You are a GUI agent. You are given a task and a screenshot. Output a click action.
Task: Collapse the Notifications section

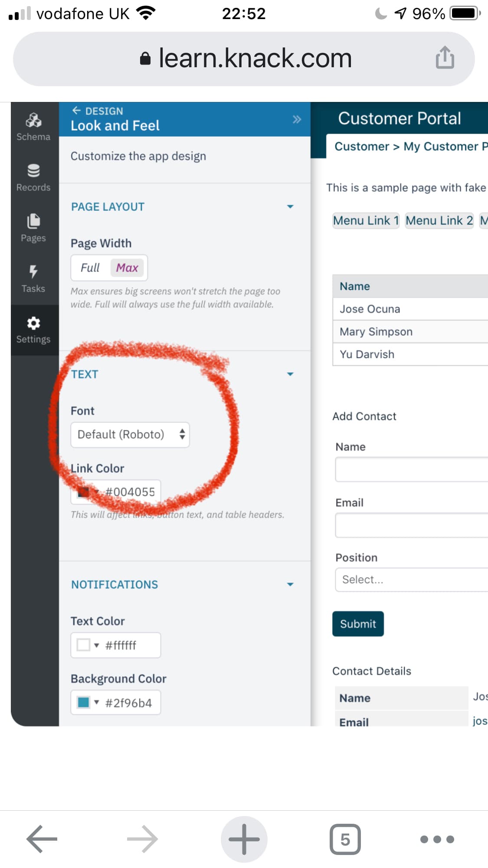290,584
